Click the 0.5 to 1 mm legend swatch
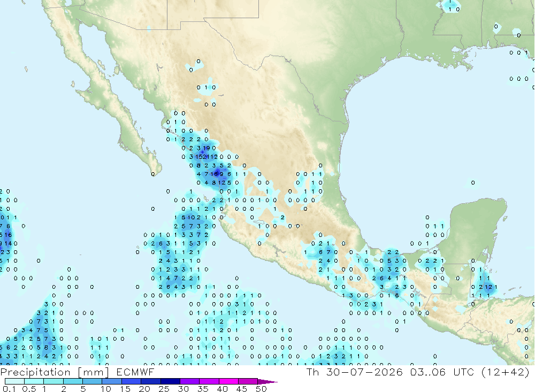 point(34,381)
